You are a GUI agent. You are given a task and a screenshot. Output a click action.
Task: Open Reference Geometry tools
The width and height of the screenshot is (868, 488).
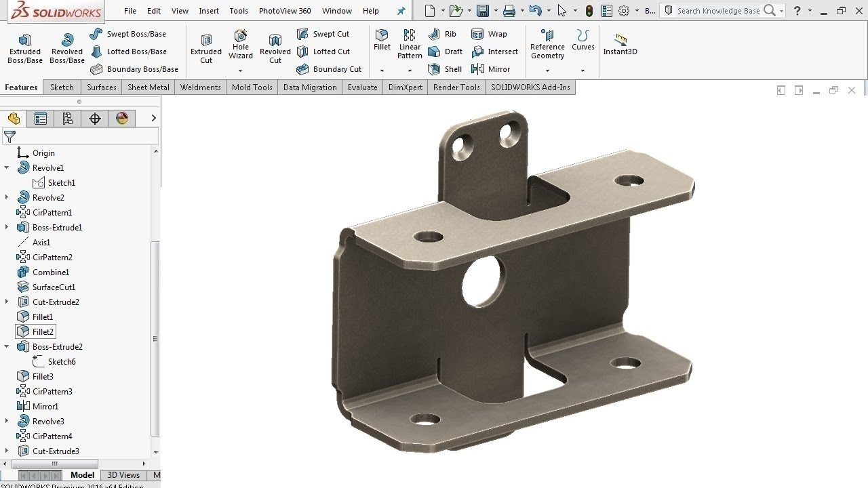point(547,45)
